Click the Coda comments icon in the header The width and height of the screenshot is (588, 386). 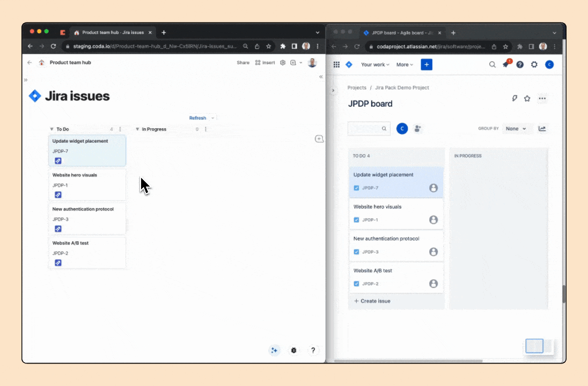pos(293,63)
